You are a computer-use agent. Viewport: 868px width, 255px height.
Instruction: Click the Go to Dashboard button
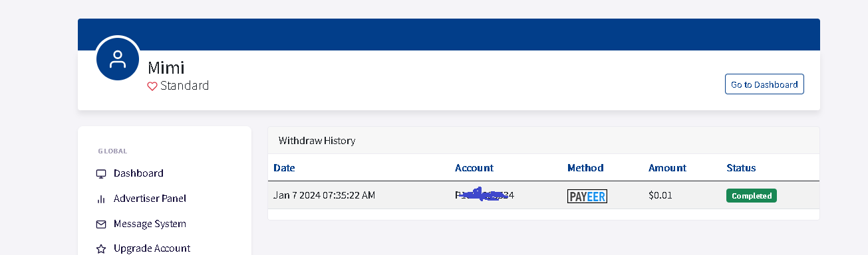(764, 84)
